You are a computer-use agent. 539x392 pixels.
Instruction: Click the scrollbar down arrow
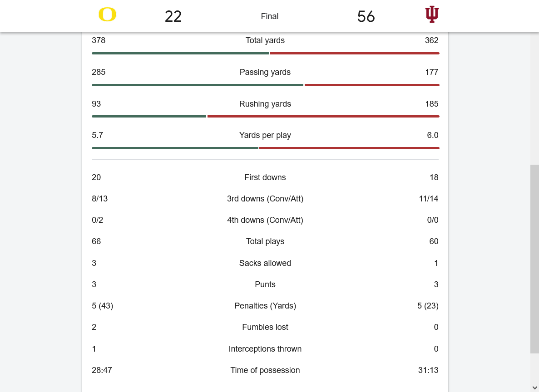(534, 387)
